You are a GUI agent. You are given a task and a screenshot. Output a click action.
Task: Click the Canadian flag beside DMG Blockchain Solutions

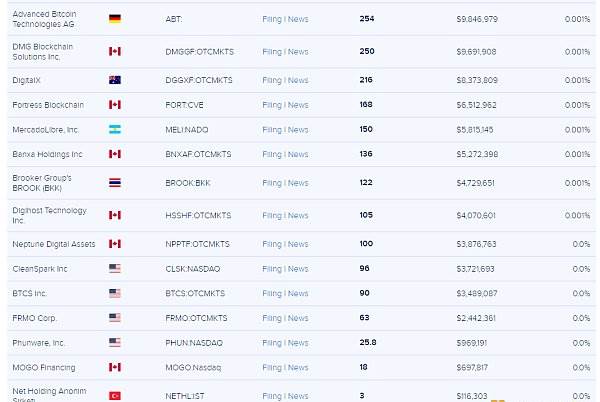point(115,51)
